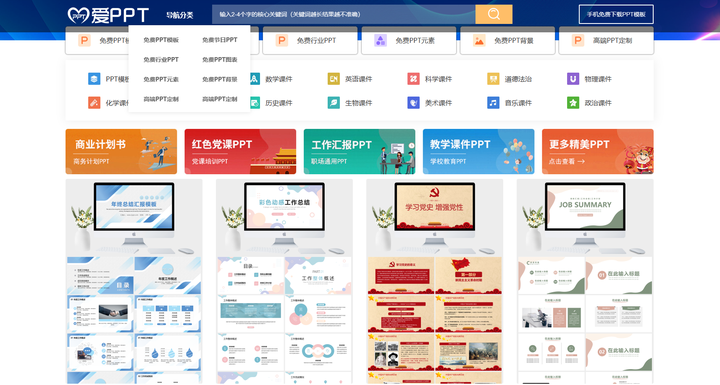Click the 物理课件 magnet icon
This screenshot has height=385, width=720.
pyautogui.click(x=573, y=79)
